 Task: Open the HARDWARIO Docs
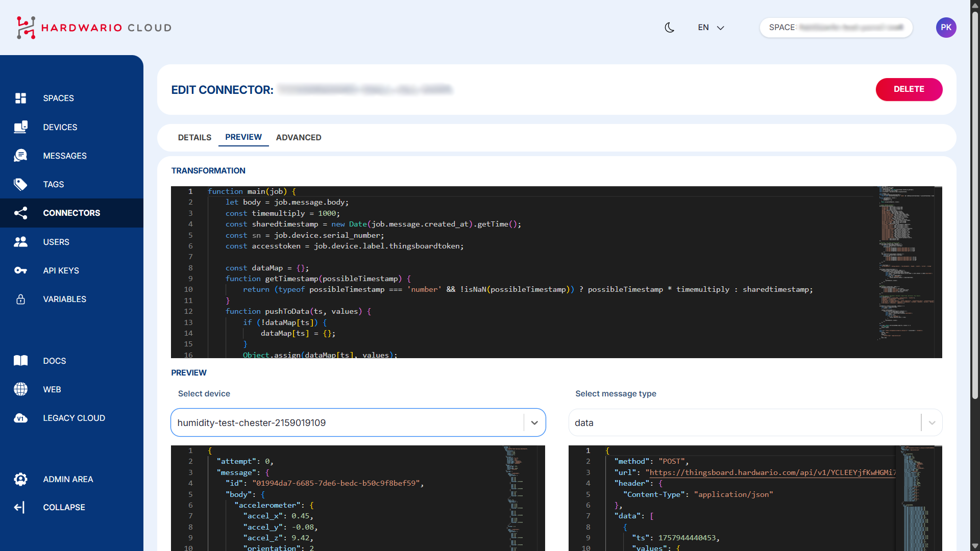pos(54,361)
